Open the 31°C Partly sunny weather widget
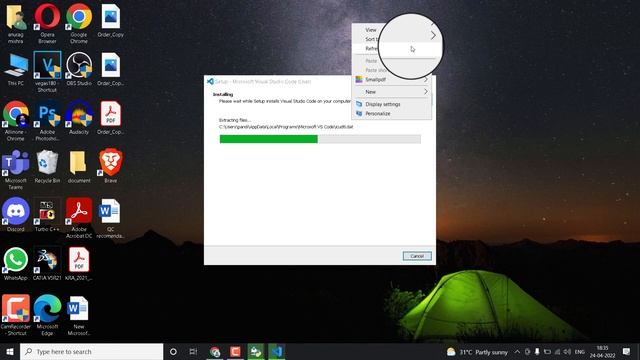640x360 pixels. (477, 352)
